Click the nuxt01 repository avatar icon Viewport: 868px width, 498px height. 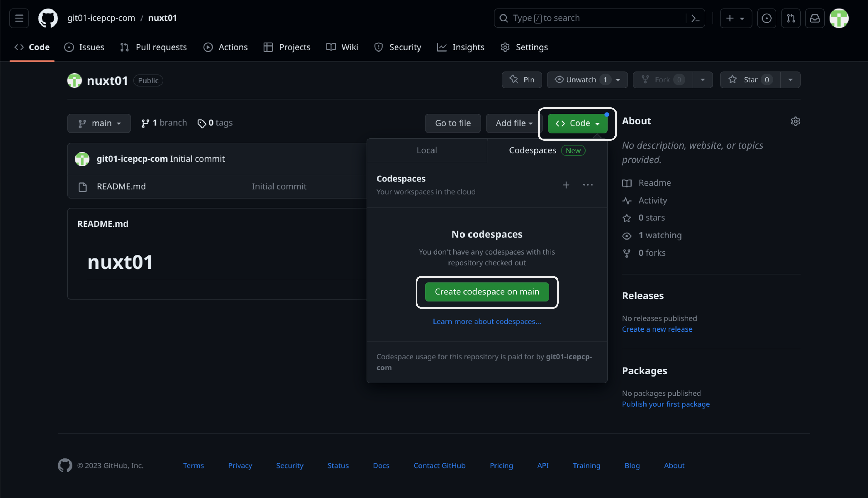(75, 80)
